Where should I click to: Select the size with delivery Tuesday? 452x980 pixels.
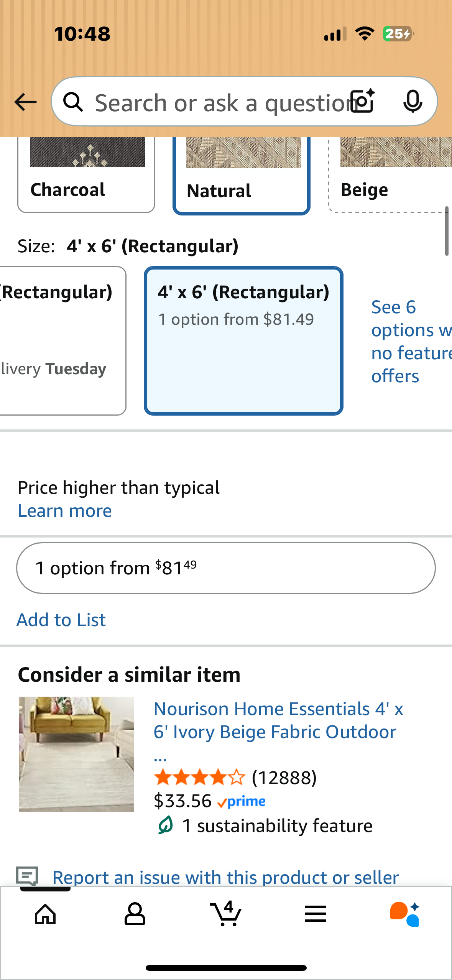tap(61, 340)
